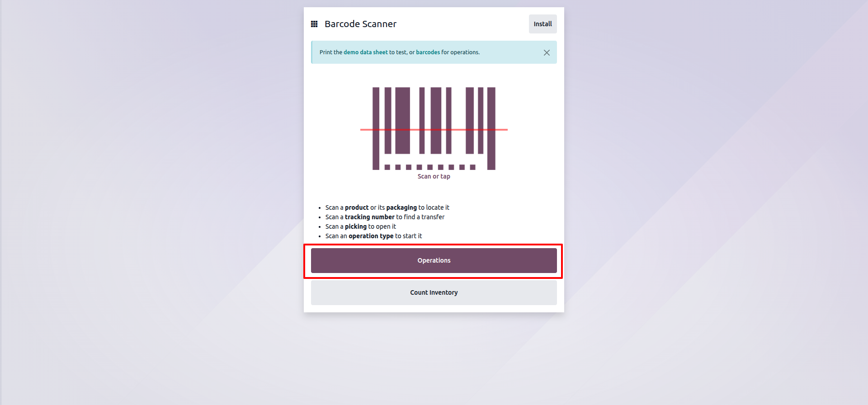Viewport: 868px width, 405px height.
Task: Click the 'to open it' hint text
Action: pos(382,227)
